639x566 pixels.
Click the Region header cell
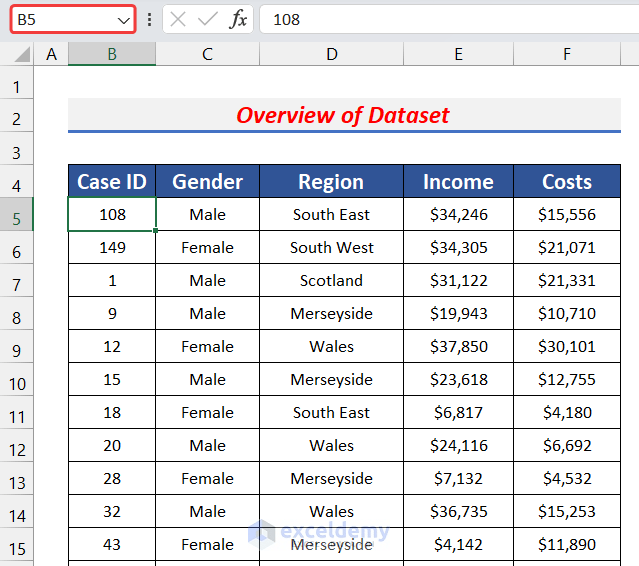click(x=331, y=181)
